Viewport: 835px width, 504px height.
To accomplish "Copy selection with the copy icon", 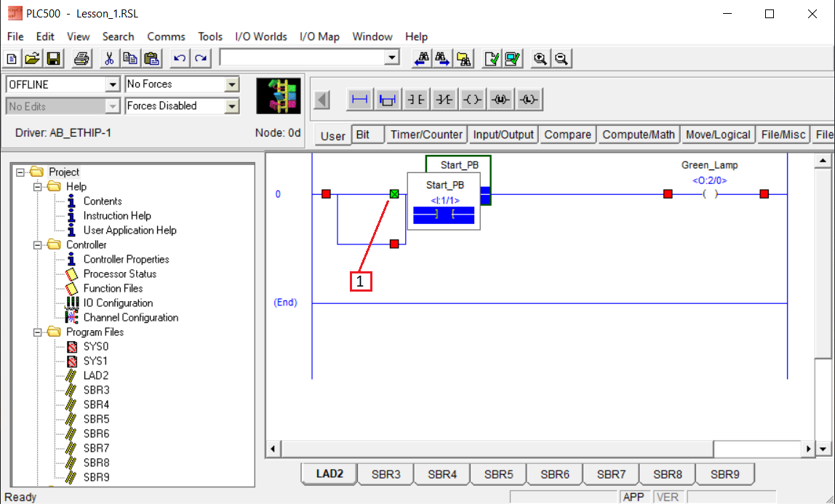I will (x=130, y=58).
